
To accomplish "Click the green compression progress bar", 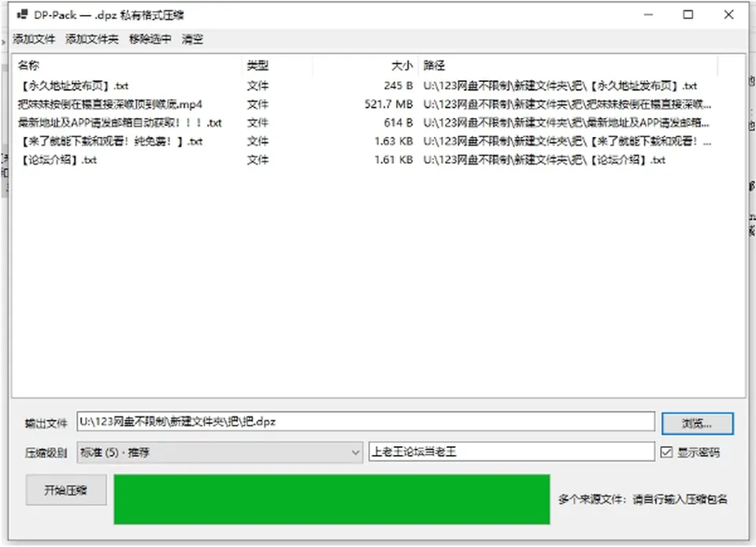I will (332, 499).
